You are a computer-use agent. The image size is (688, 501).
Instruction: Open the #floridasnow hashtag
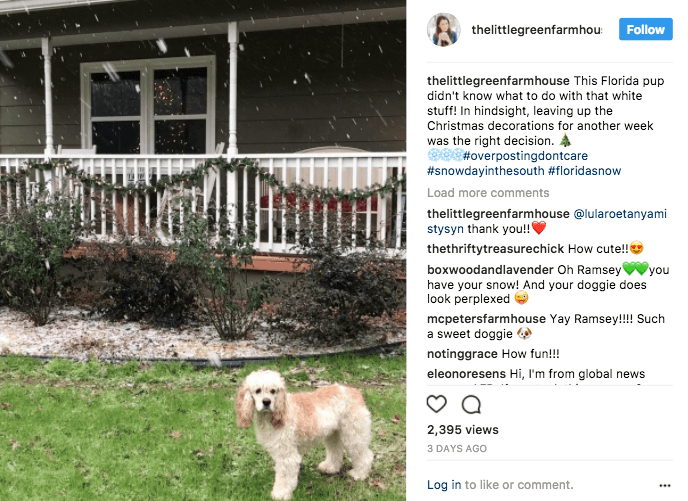coord(584,171)
